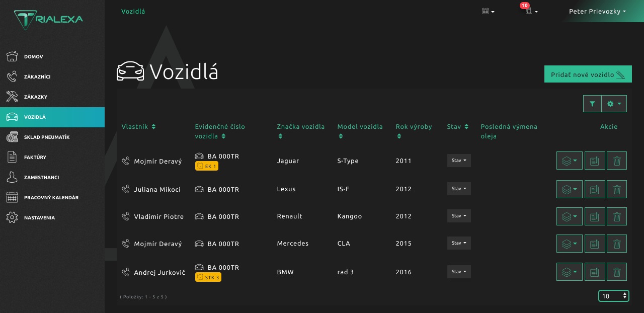
Task: Open layers action menu for Lexus row
Action: click(x=570, y=189)
